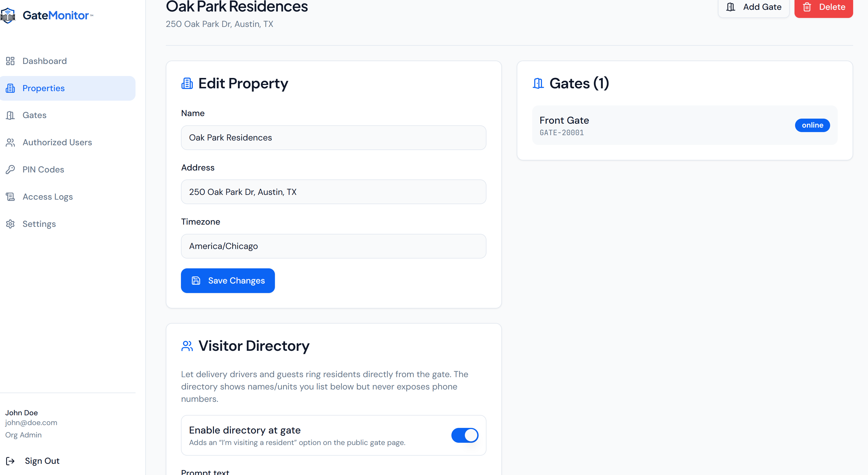
Task: Click the users icon beside Visitor Directory
Action: click(x=187, y=346)
